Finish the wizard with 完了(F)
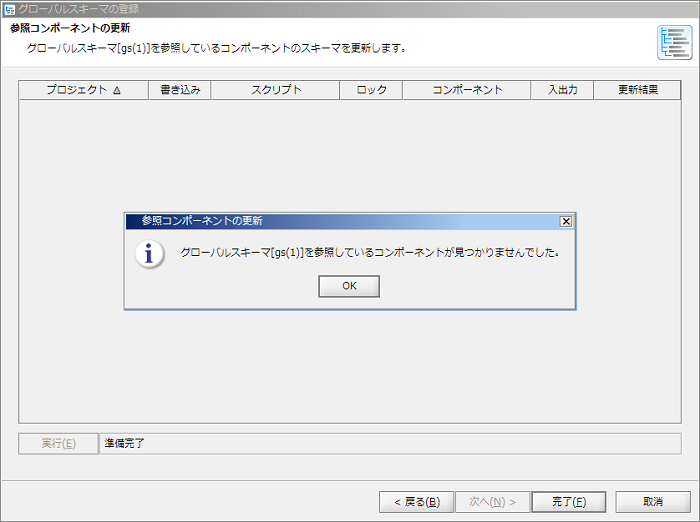The width and height of the screenshot is (700, 522). click(568, 501)
